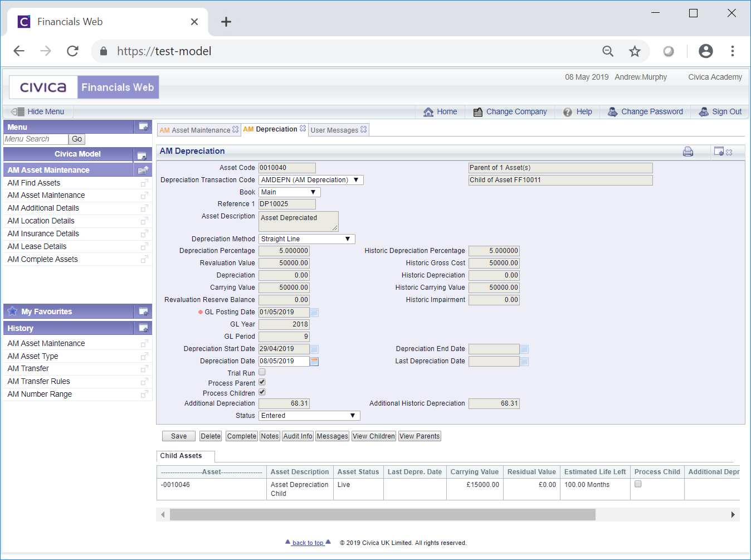Open AM Transfer Rules history item in new window
Image resolution: width=751 pixels, height=560 pixels.
144,382
